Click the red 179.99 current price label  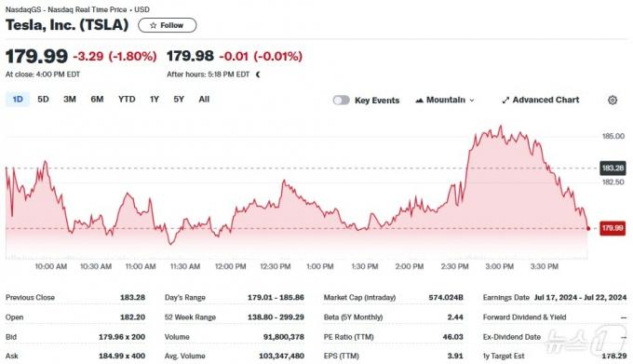(x=613, y=228)
